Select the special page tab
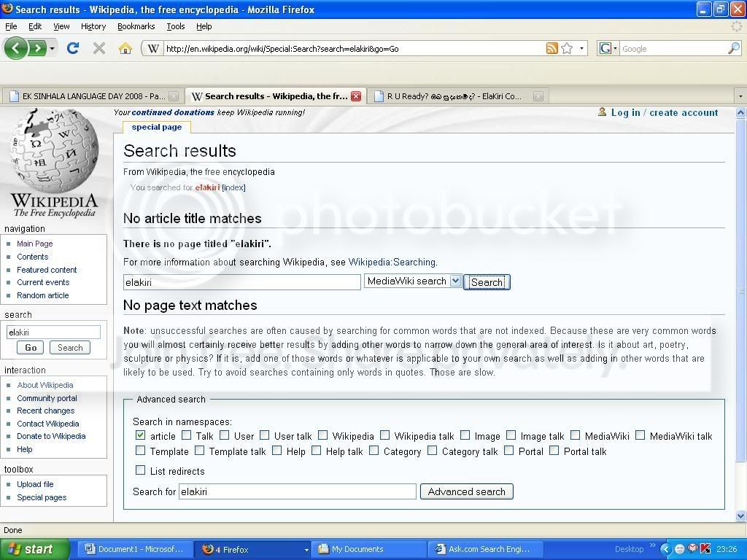The image size is (747, 560). tap(157, 127)
